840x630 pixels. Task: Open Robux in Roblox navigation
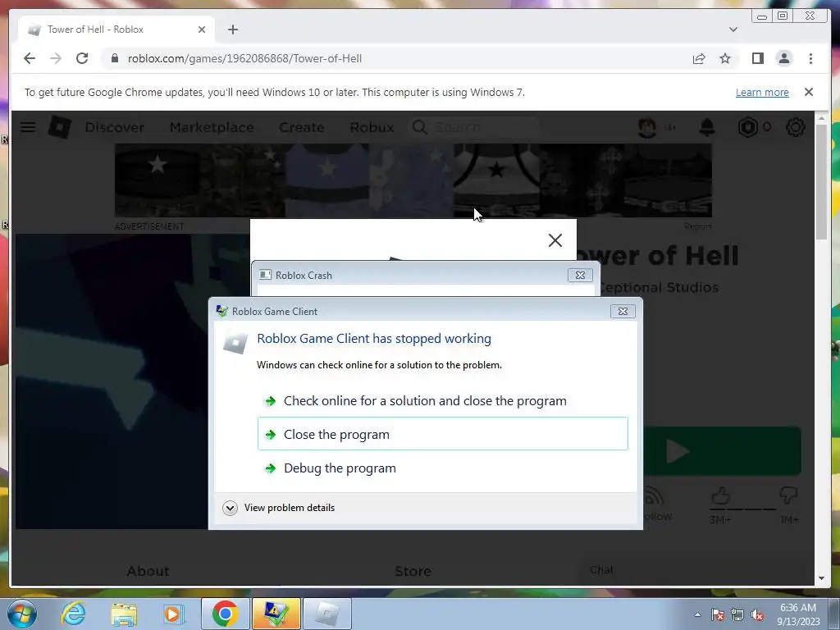tap(372, 127)
